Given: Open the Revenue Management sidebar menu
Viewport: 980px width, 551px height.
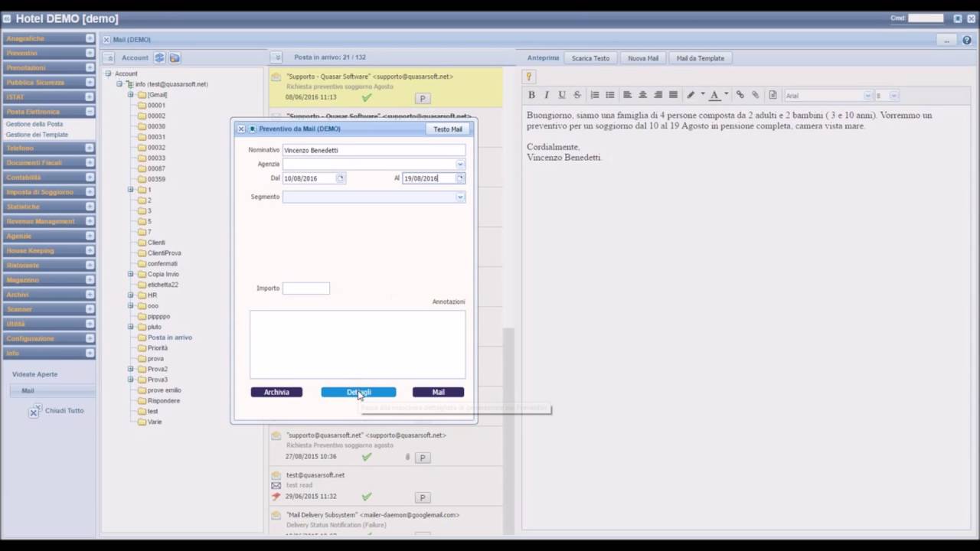Looking at the screenshot, I should [49, 221].
